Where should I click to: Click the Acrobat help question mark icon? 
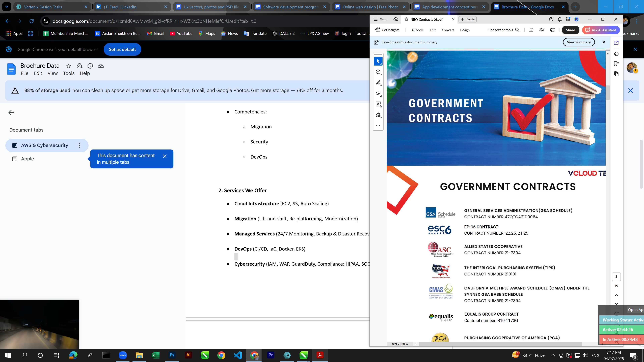551,19
